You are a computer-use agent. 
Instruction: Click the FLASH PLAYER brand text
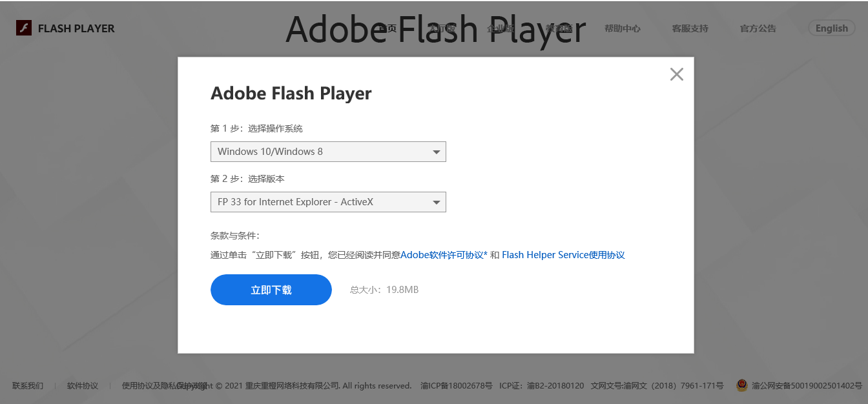tap(76, 28)
